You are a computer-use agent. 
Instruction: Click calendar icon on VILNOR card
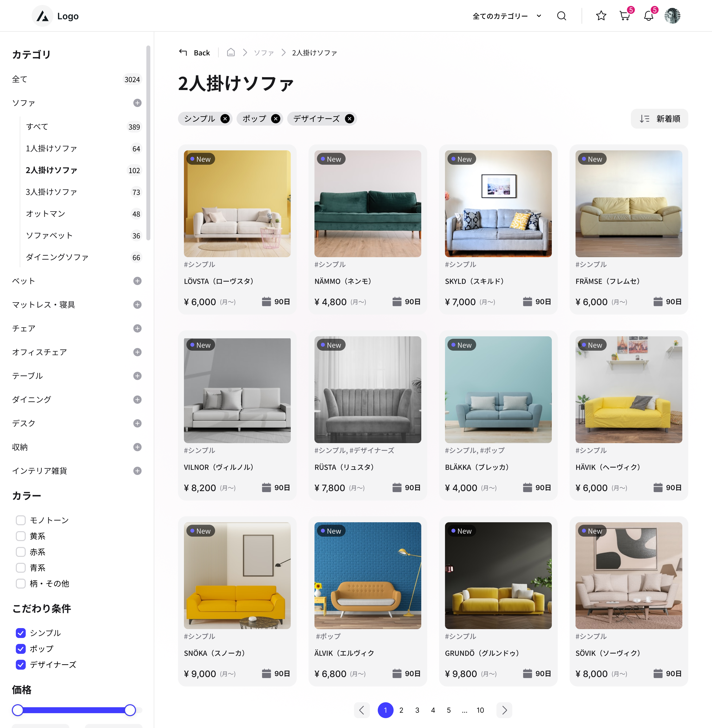266,487
